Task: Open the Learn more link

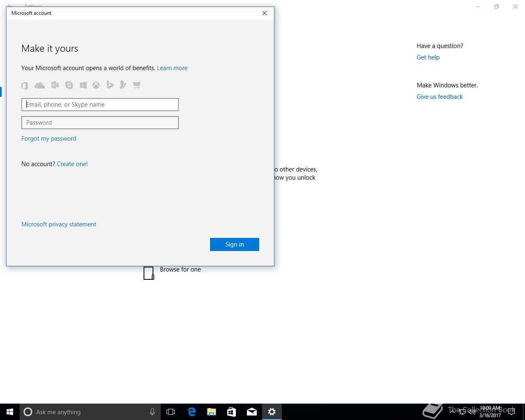Action: click(x=172, y=68)
